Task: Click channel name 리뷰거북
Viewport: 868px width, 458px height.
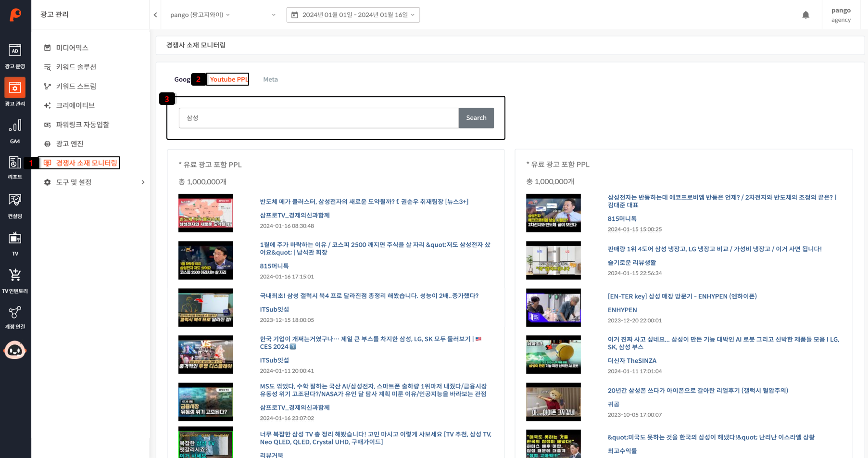Action: click(x=272, y=455)
